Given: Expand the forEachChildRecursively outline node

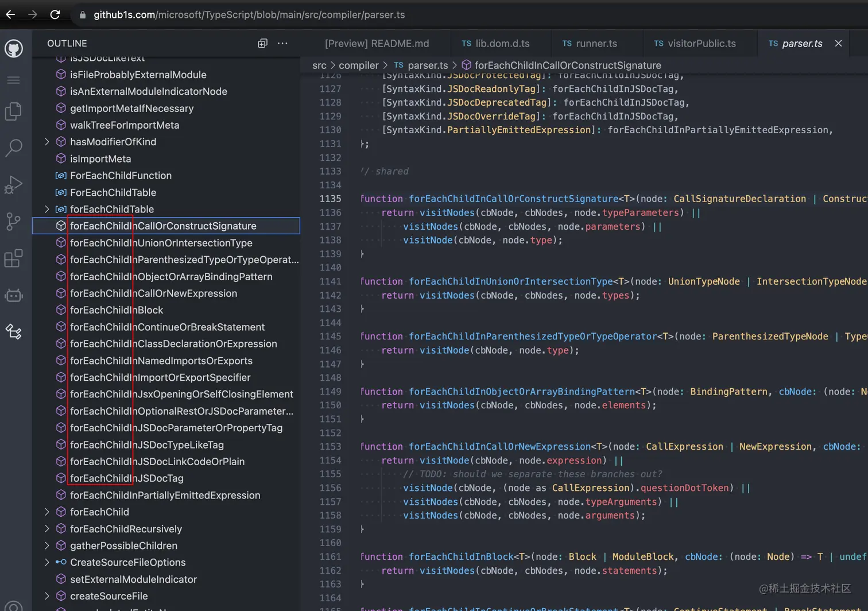Looking at the screenshot, I should pos(47,529).
